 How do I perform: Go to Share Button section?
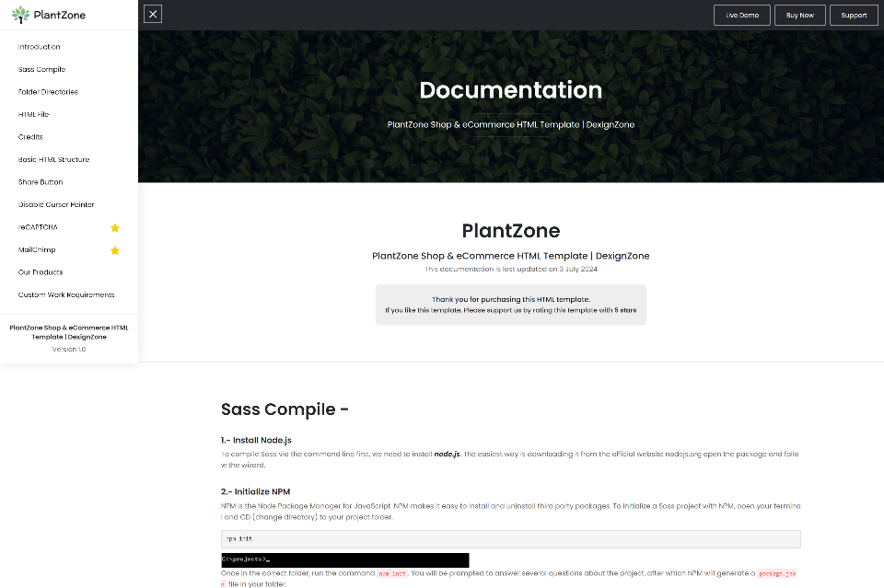click(x=41, y=182)
